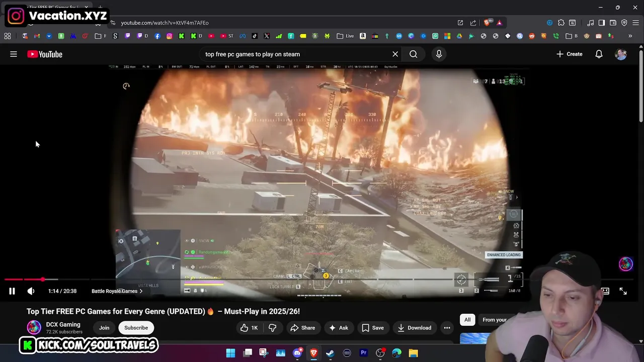This screenshot has width=644, height=362.
Task: Start voice search with the microphone
Action: 439,54
